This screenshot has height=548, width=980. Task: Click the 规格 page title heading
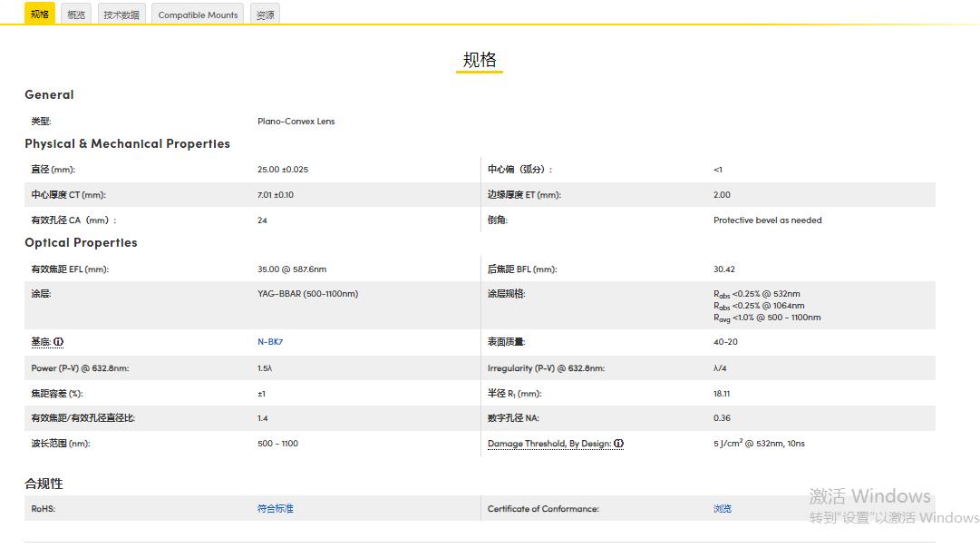[x=479, y=58]
